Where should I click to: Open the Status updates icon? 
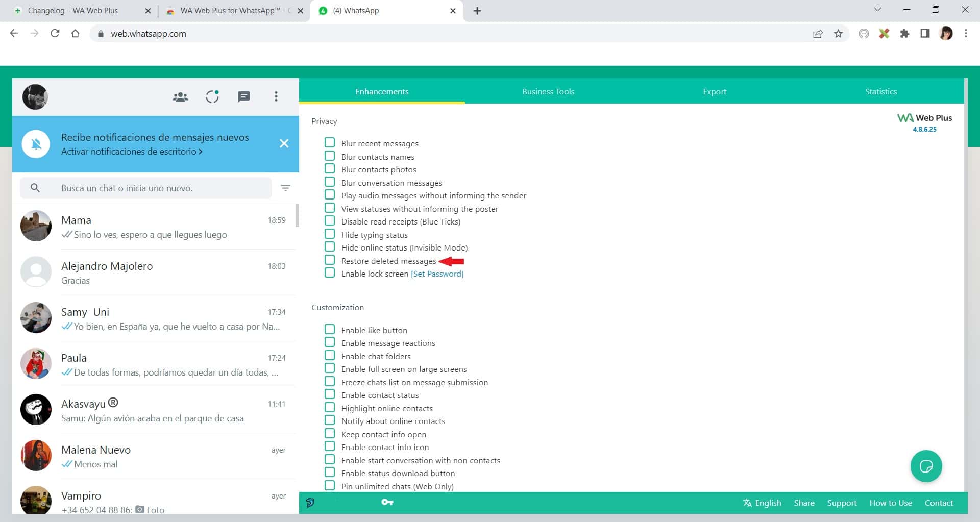pos(212,97)
